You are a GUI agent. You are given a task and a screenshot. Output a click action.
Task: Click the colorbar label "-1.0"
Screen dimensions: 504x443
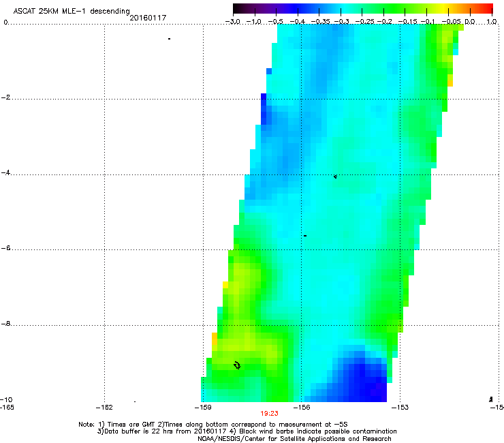(253, 22)
